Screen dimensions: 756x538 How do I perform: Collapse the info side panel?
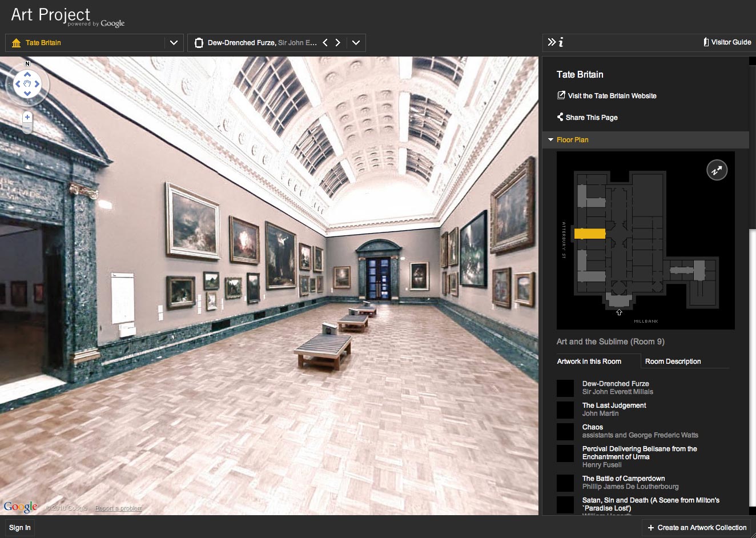click(552, 42)
